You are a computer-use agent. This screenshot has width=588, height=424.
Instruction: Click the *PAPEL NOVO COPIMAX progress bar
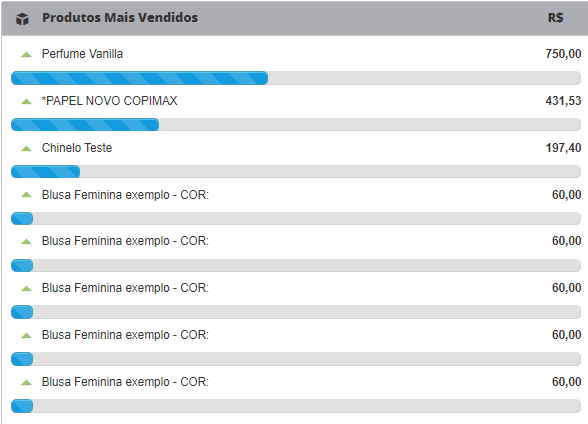pos(296,124)
